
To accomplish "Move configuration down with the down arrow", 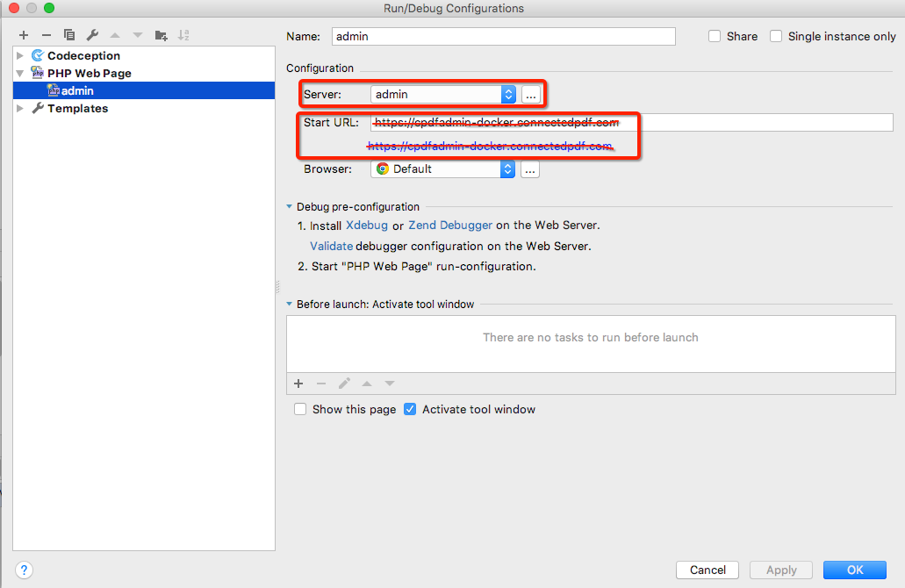I will 137,35.
